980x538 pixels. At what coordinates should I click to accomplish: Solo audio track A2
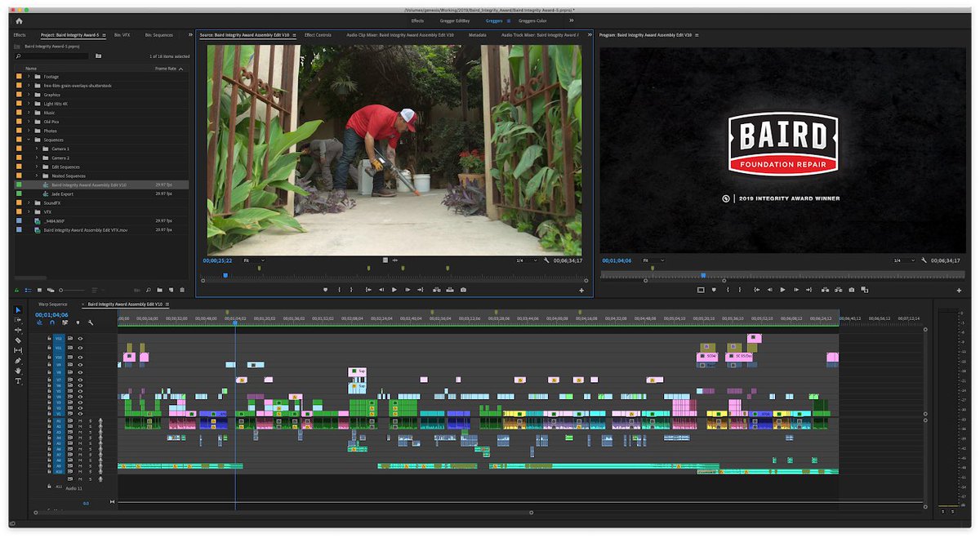pos(89,427)
